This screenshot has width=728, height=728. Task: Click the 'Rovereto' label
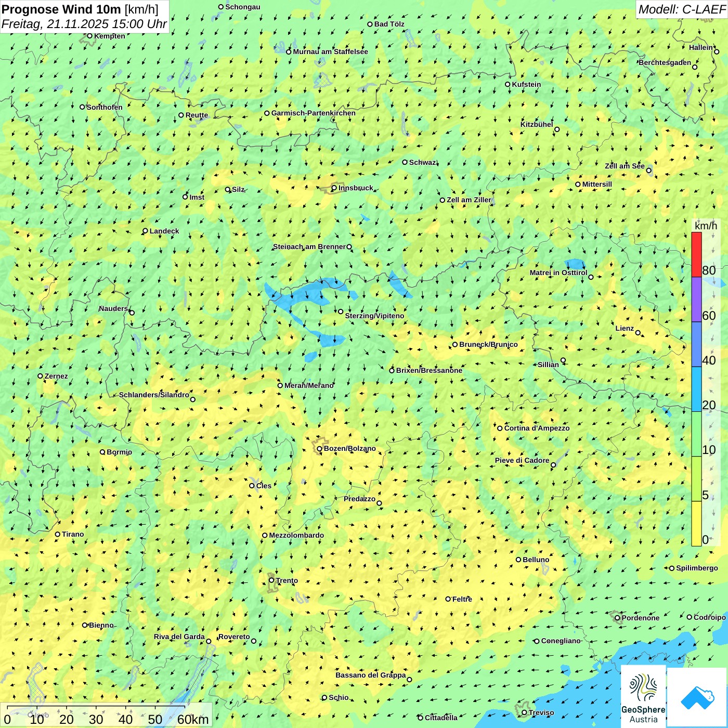tap(234, 636)
